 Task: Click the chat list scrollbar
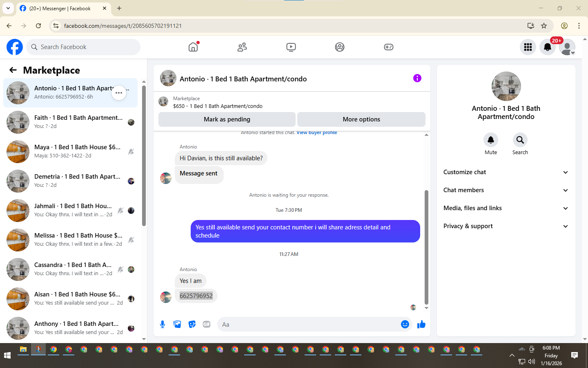point(144,155)
